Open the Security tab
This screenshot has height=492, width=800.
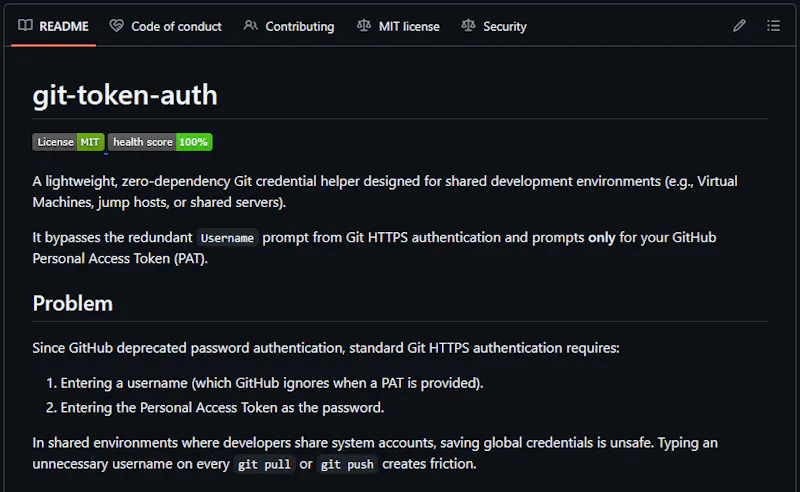pyautogui.click(x=494, y=26)
